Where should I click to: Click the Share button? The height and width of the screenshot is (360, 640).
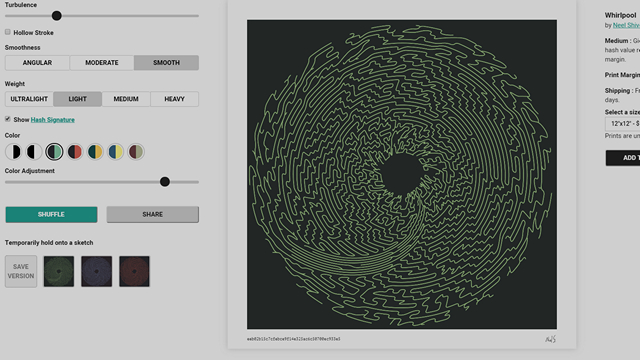tap(153, 214)
